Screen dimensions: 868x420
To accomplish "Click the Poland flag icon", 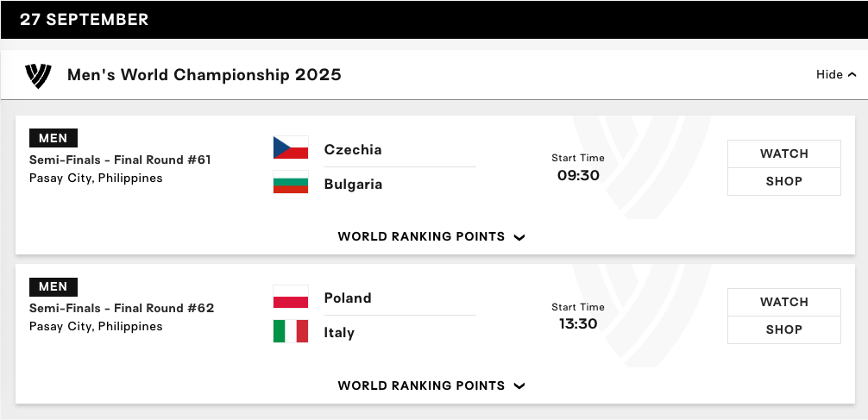I will 291,297.
